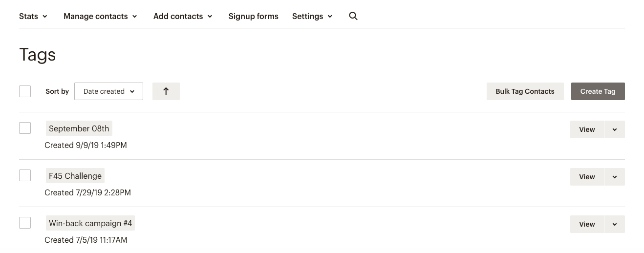Expand the Add contacts menu
Viewport: 644px width, 253px height.
183,16
